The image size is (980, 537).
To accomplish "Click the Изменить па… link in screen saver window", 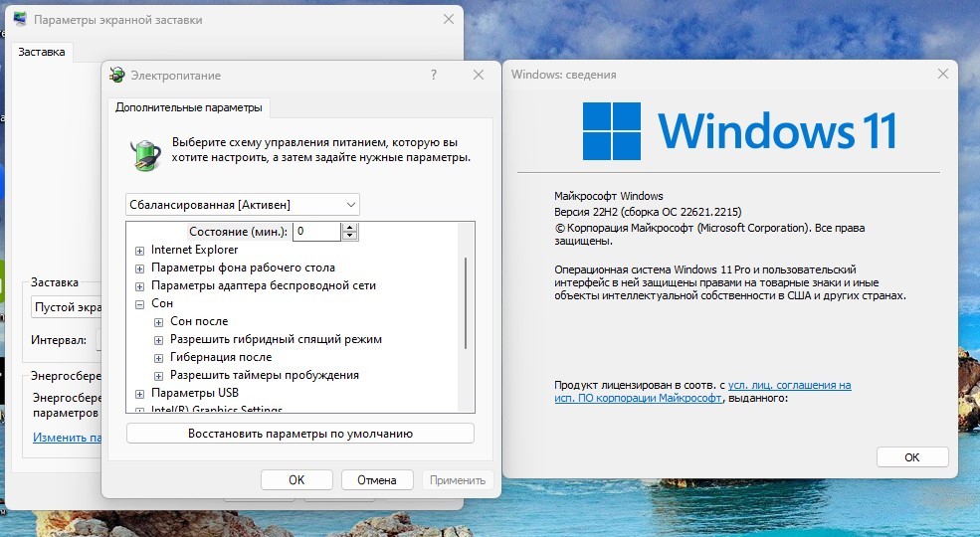I will tap(67, 438).
